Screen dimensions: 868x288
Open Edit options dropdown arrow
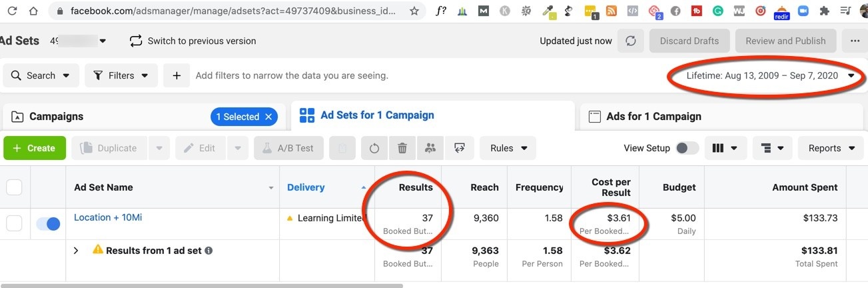(x=238, y=148)
